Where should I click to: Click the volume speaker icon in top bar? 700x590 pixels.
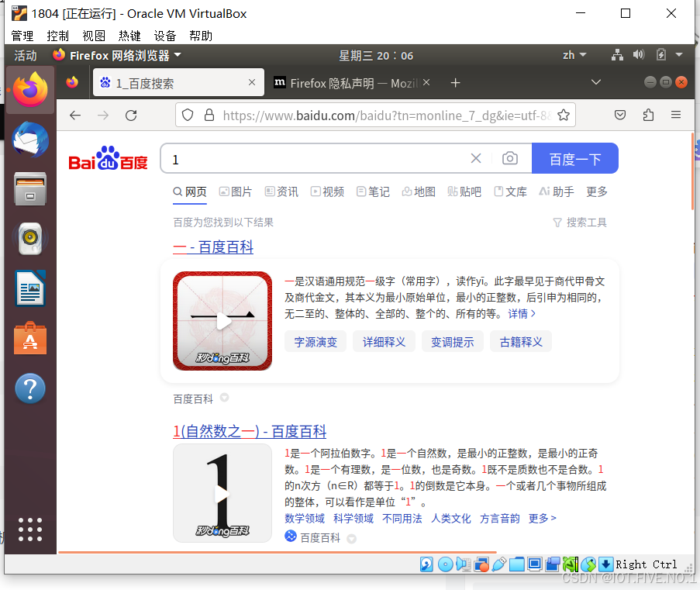639,55
